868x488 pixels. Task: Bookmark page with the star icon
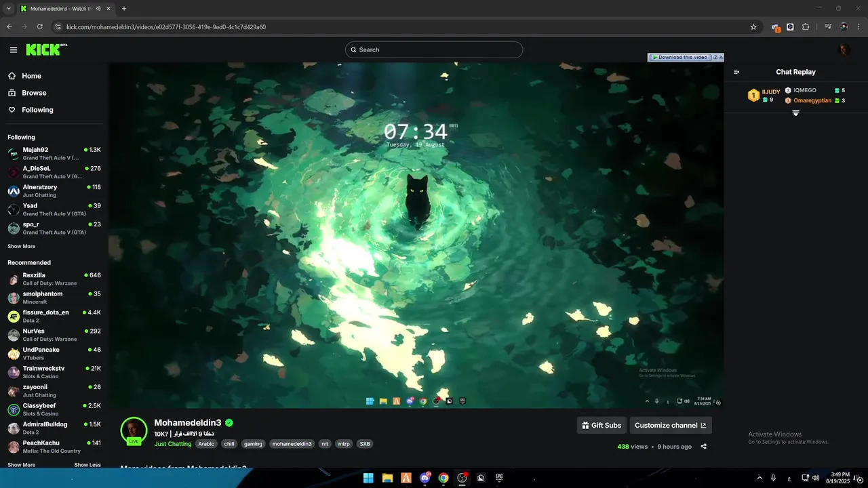tap(753, 27)
